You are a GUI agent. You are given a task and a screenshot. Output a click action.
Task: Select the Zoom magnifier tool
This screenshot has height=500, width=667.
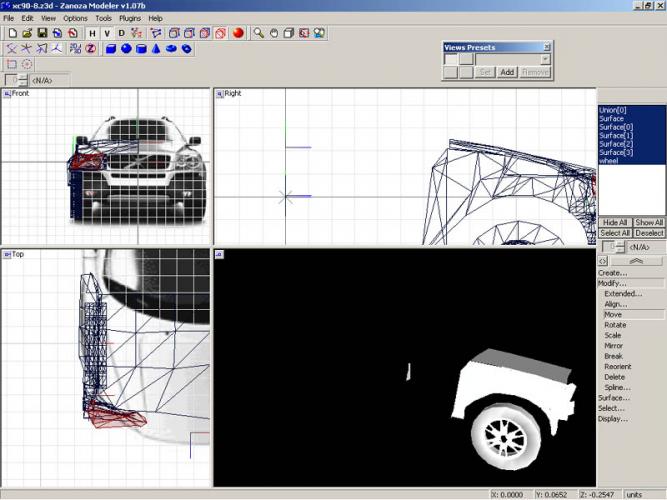click(258, 33)
